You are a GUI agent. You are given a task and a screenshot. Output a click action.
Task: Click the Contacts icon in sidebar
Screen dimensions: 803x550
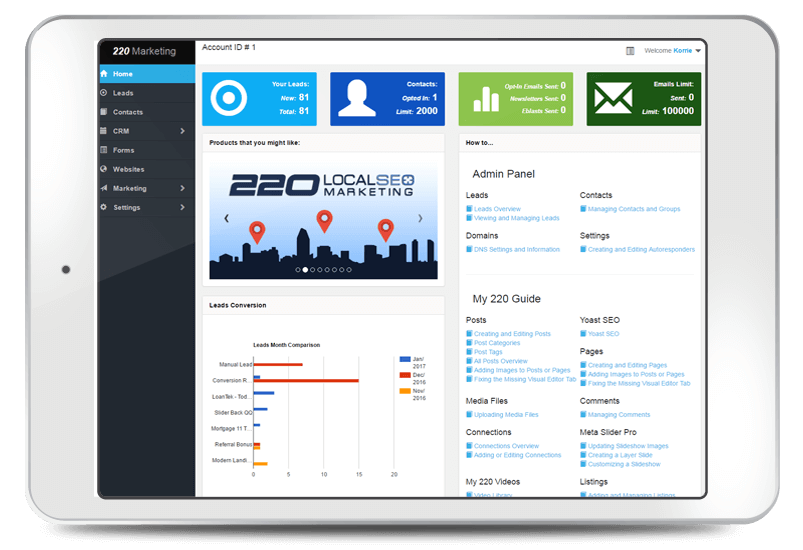[x=104, y=112]
